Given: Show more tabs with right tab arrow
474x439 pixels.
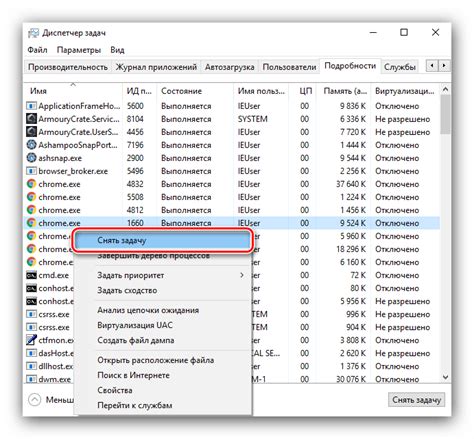Looking at the screenshot, I should (x=444, y=66).
